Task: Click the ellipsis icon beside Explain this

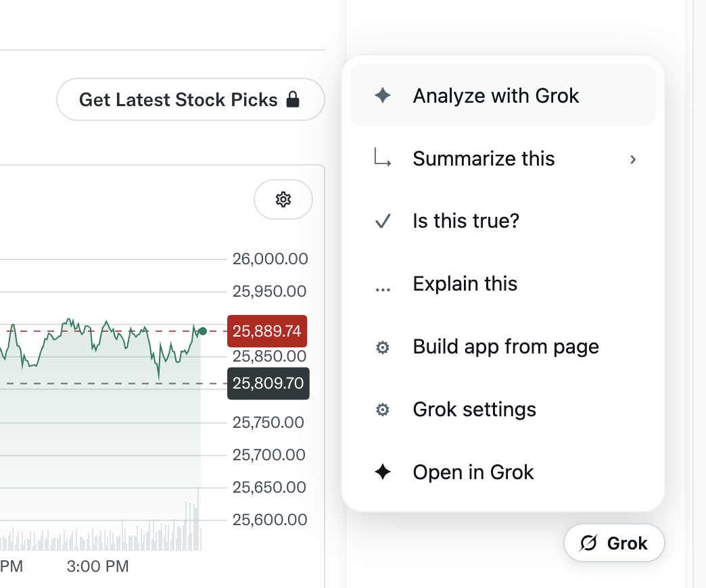Action: point(383,290)
